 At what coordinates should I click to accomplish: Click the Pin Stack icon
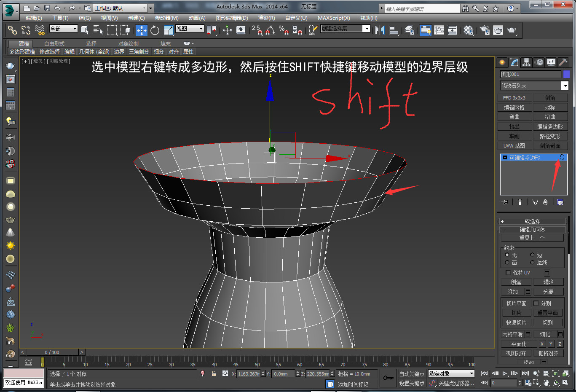coord(506,202)
